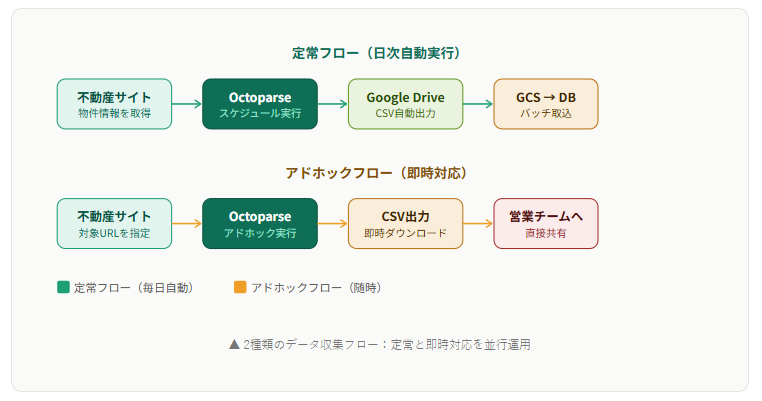Click the green arrow pointing to Octoparse スケジュール実行
This screenshot has height=401, width=762.
point(187,104)
